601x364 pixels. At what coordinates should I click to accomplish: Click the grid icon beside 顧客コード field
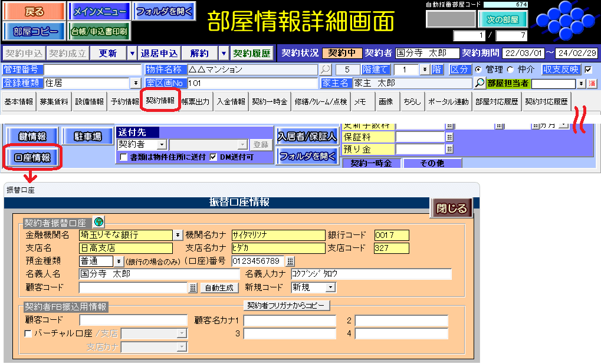193,288
